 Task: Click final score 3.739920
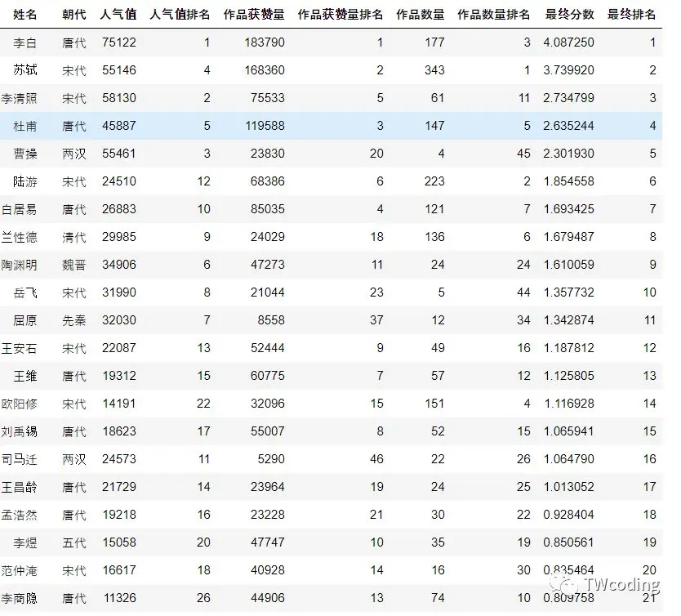[568, 70]
